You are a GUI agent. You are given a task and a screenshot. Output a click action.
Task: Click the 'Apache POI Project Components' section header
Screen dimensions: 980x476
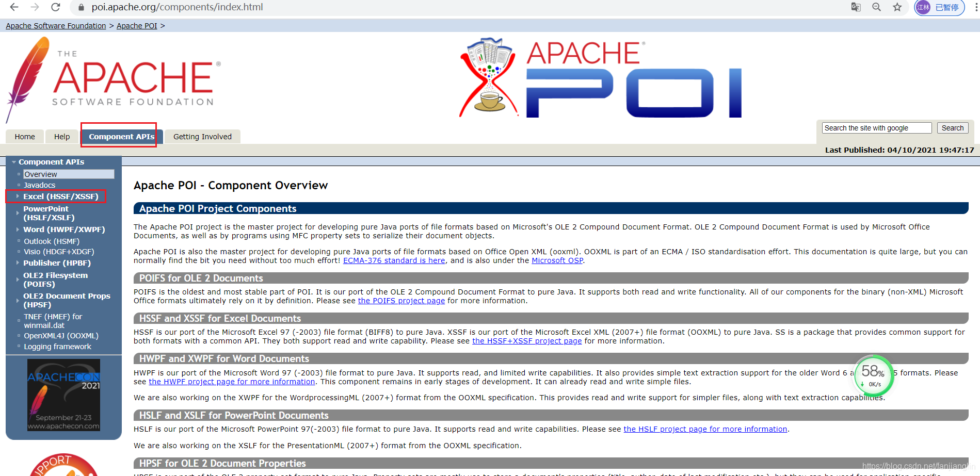pos(551,208)
